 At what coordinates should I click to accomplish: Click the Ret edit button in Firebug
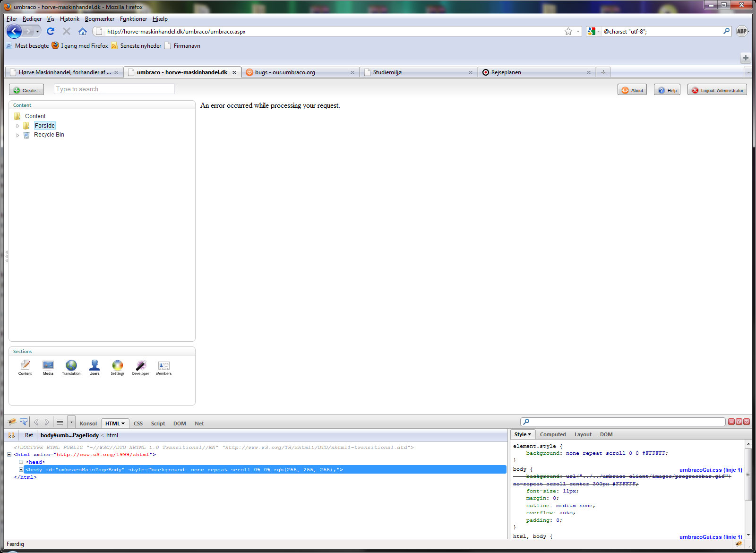(29, 435)
